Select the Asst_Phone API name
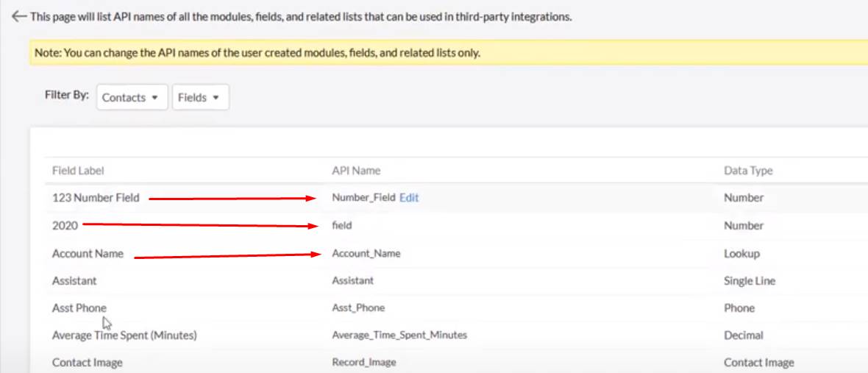This screenshot has height=373, width=868. point(358,308)
